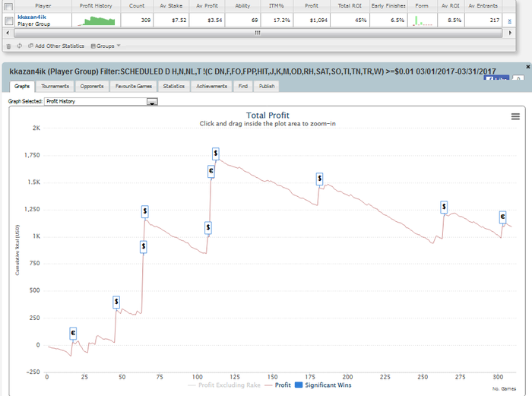Click the trash delete icon in the toolbar
This screenshot has height=396, width=532.
point(8,46)
